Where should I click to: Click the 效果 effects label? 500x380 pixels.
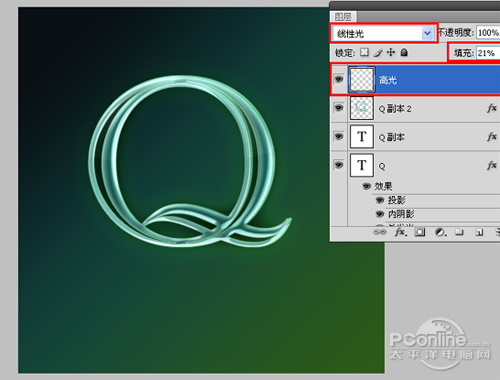(383, 186)
